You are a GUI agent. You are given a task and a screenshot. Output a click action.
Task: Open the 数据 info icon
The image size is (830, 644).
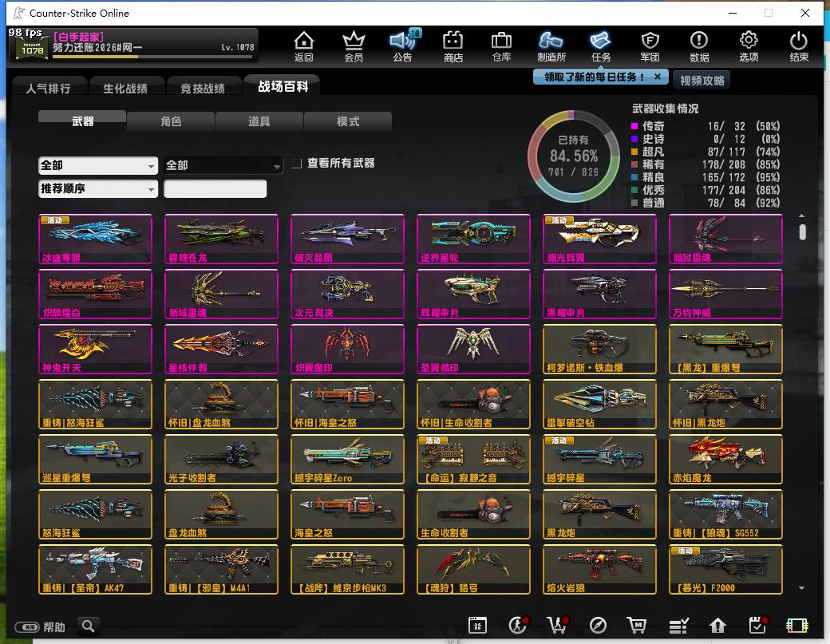pyautogui.click(x=699, y=46)
